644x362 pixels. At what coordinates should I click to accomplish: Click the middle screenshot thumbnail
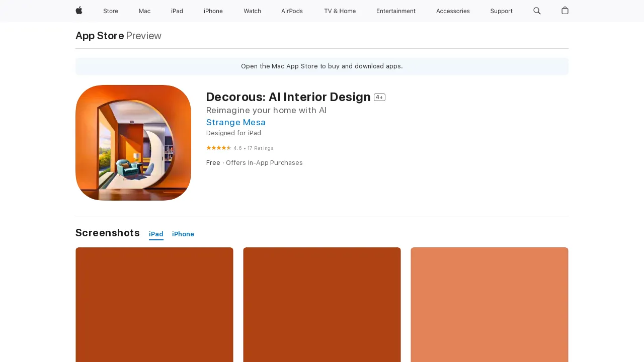pos(321,304)
